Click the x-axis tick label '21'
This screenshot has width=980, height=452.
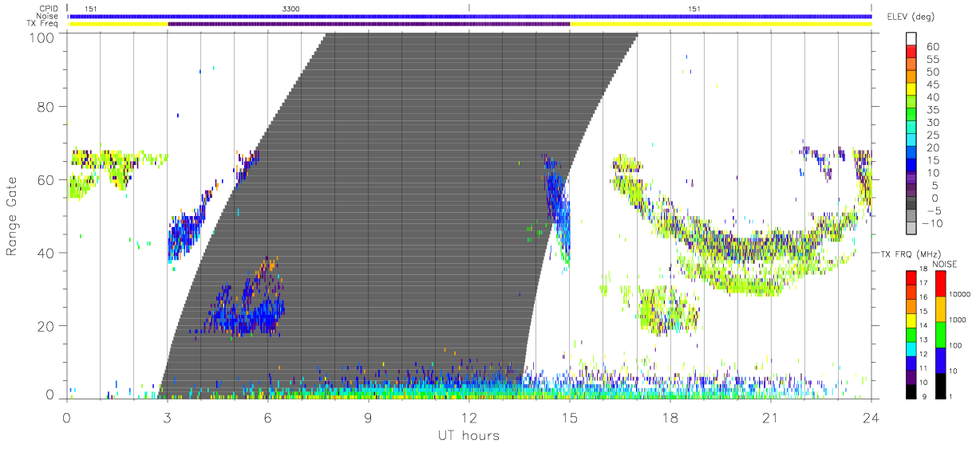pos(770,418)
